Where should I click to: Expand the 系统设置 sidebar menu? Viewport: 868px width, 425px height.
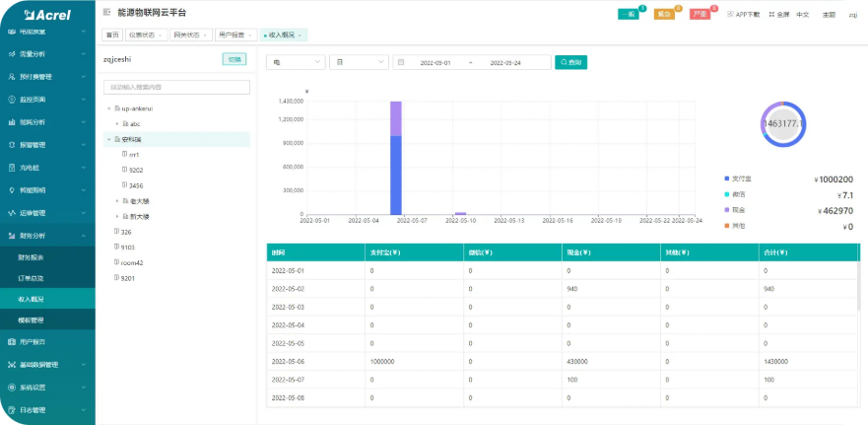coord(83,388)
